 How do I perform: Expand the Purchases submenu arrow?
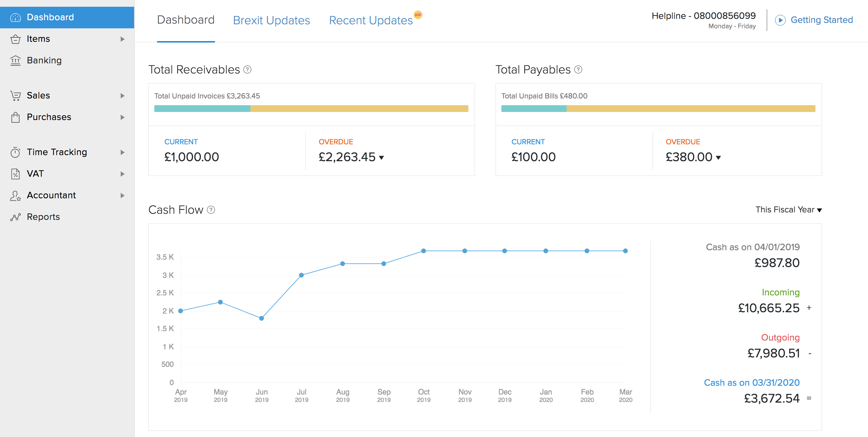[123, 117]
